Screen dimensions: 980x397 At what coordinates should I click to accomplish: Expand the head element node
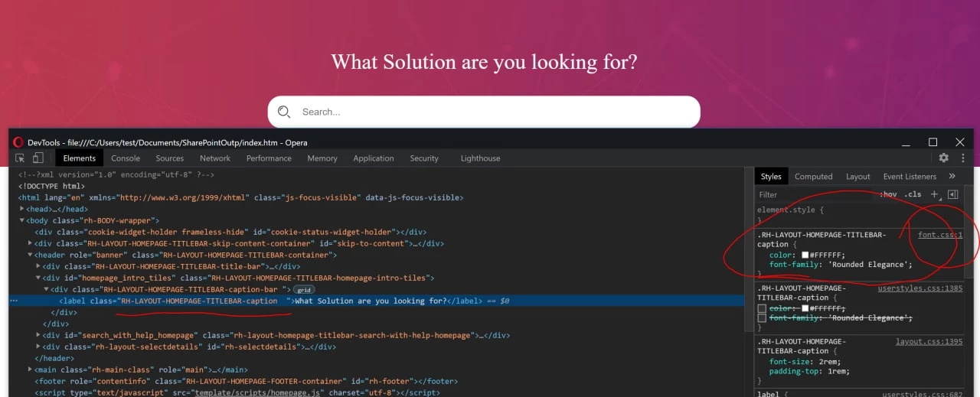[x=22, y=209]
